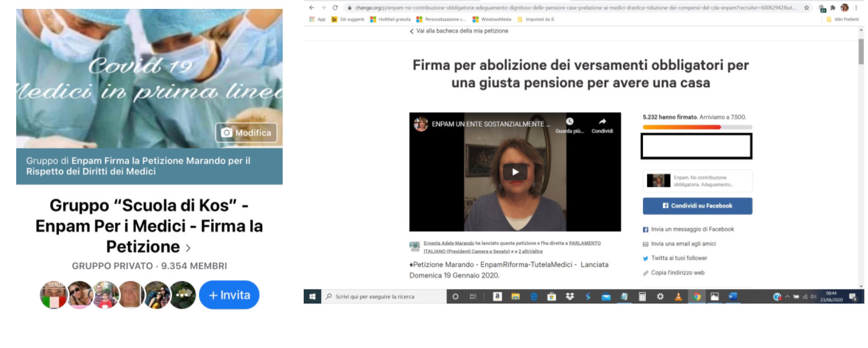Open HotMail gratuita bookmark
Viewport: 868px width, 348px height.
(x=390, y=19)
